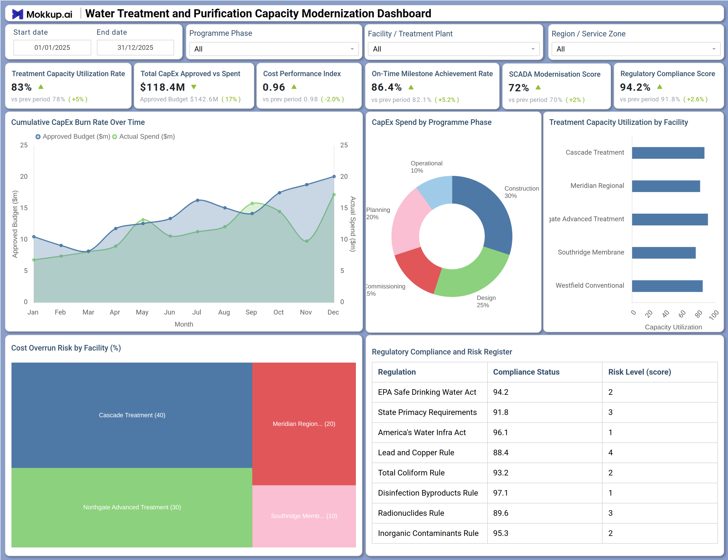Click Approved Budget $142.6M subtext
Viewport: 728px width, 560px height.
click(179, 99)
